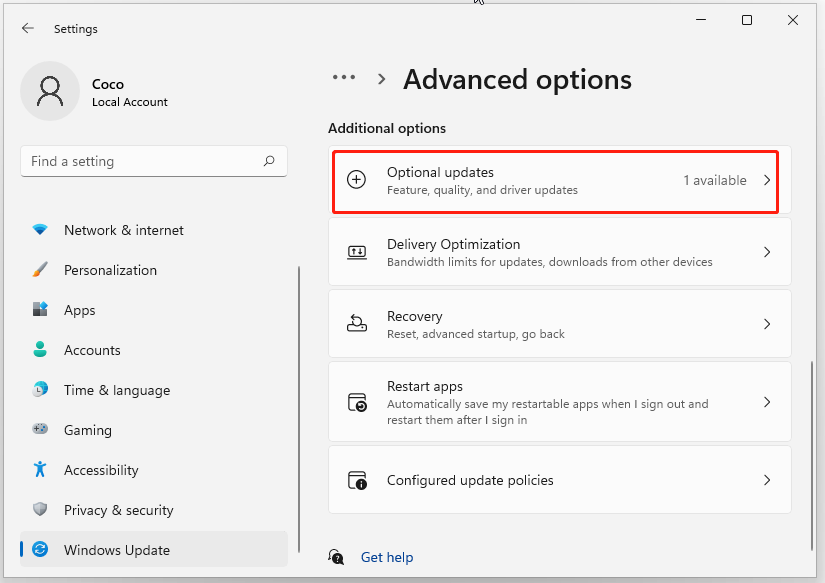Open Accessibility settings category

(x=154, y=470)
